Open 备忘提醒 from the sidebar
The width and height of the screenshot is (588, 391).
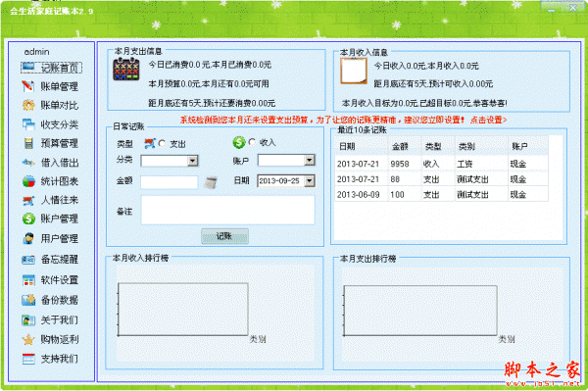pyautogui.click(x=60, y=260)
